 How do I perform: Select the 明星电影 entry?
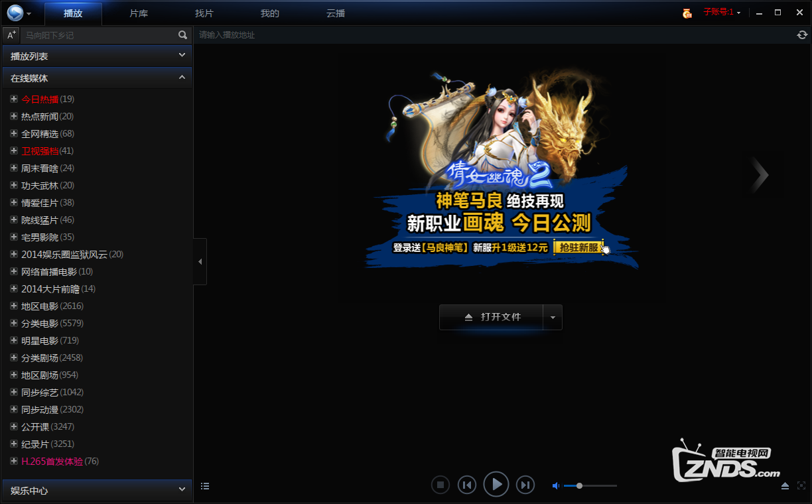click(x=50, y=340)
